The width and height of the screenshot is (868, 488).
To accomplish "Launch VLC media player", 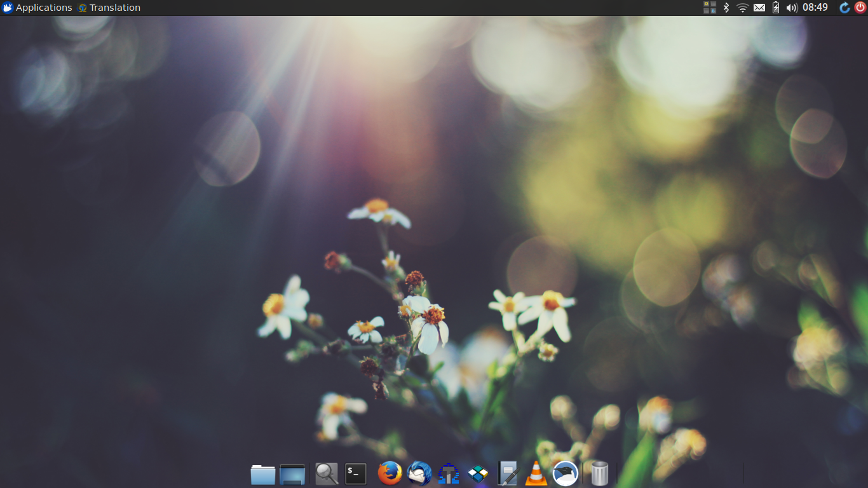I will coord(536,474).
